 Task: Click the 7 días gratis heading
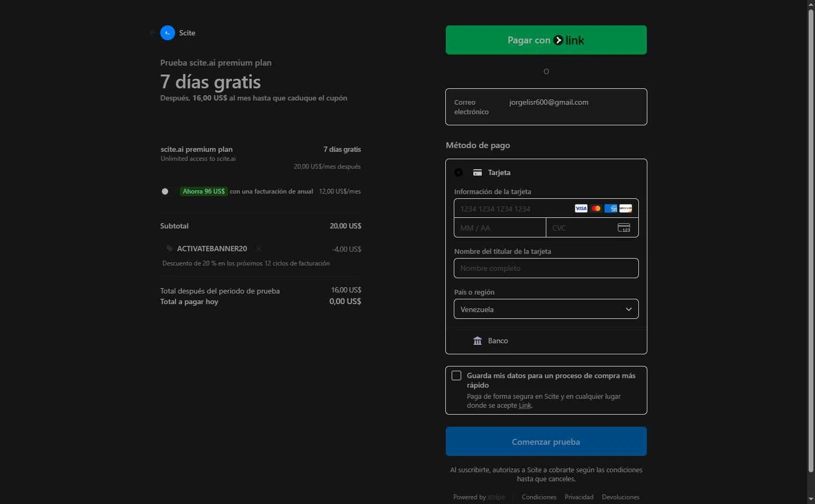pyautogui.click(x=210, y=82)
